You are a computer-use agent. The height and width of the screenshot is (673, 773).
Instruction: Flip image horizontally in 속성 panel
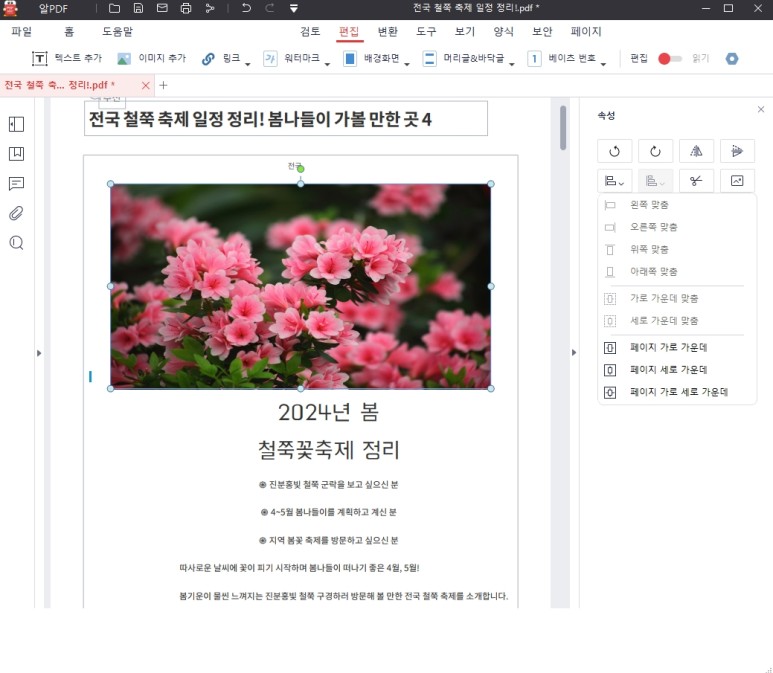(696, 151)
